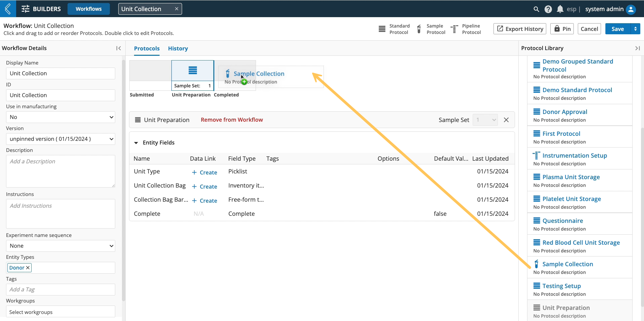Image resolution: width=644 pixels, height=321 pixels.
Task: Click the Questionnaire protocol icon
Action: tap(537, 221)
